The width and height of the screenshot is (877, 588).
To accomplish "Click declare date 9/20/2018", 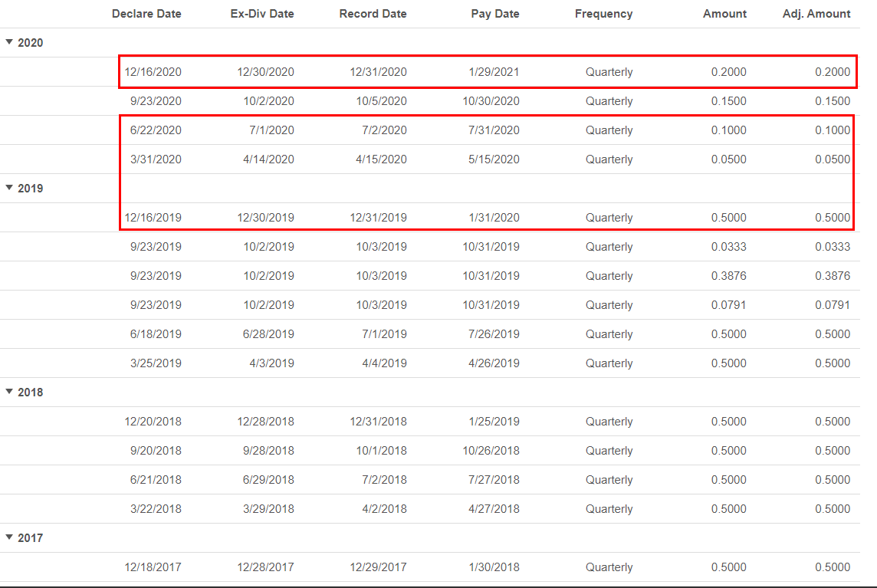I will [156, 450].
